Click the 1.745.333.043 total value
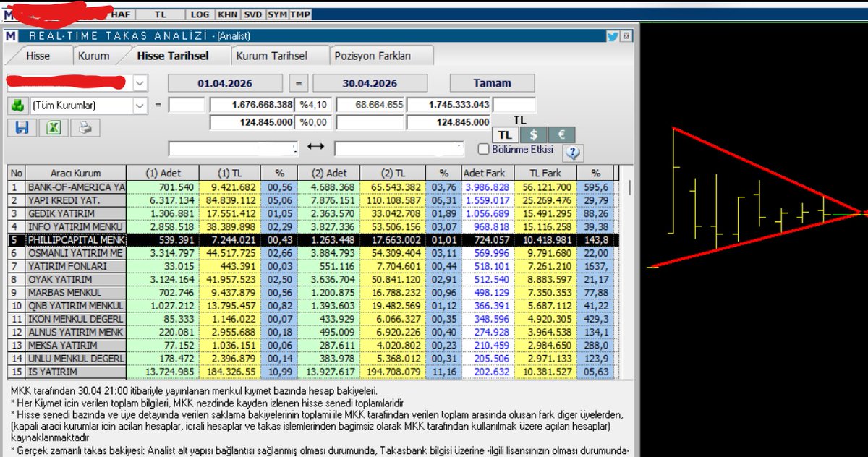The image size is (868, 457). 448,105
